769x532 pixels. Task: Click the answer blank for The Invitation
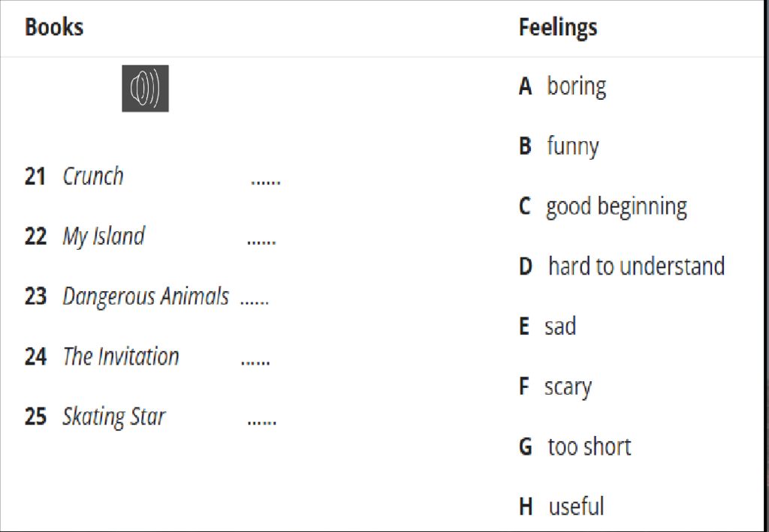[x=255, y=362]
